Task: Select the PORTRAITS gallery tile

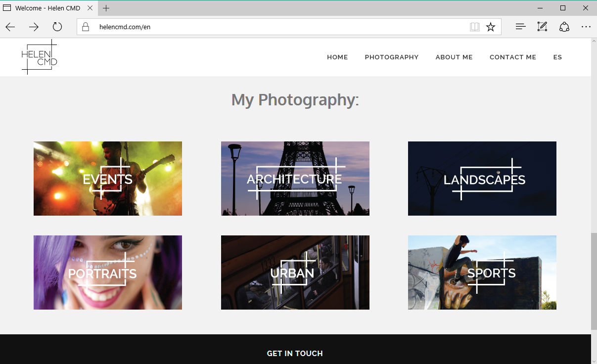Action: coord(108,273)
